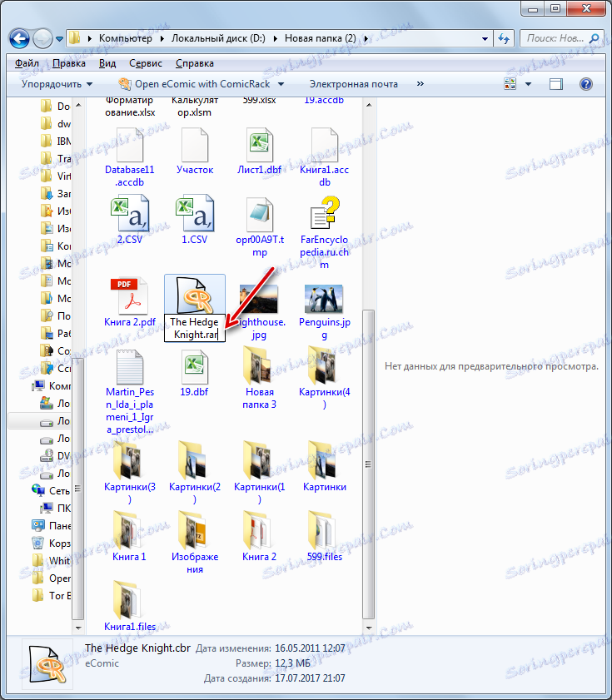
Task: Expand the address bar history dropdown
Action: (485, 39)
